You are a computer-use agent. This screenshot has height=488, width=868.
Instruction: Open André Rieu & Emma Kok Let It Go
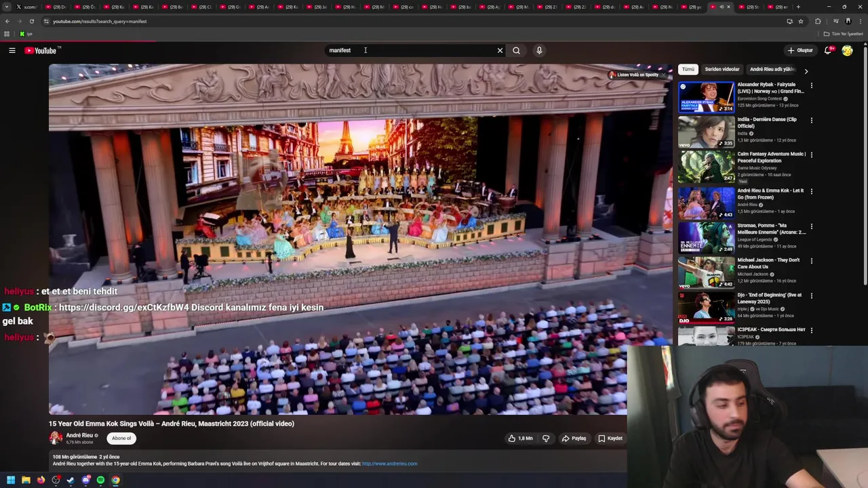(770, 194)
